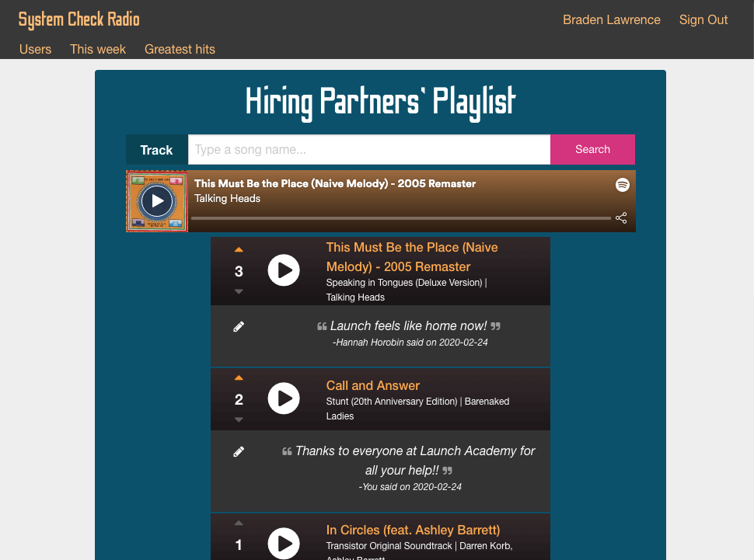Open the This week page
The height and width of the screenshot is (560, 754).
98,49
